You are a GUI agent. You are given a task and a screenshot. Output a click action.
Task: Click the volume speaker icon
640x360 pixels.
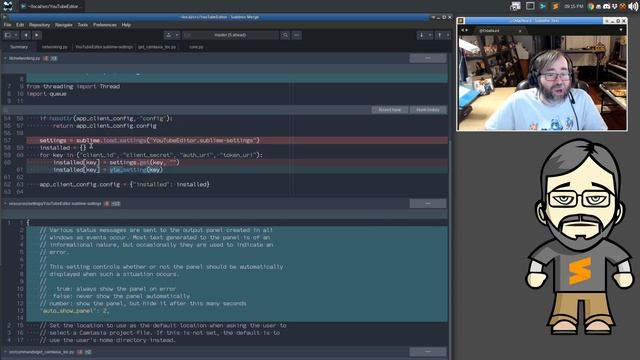[633, 6]
